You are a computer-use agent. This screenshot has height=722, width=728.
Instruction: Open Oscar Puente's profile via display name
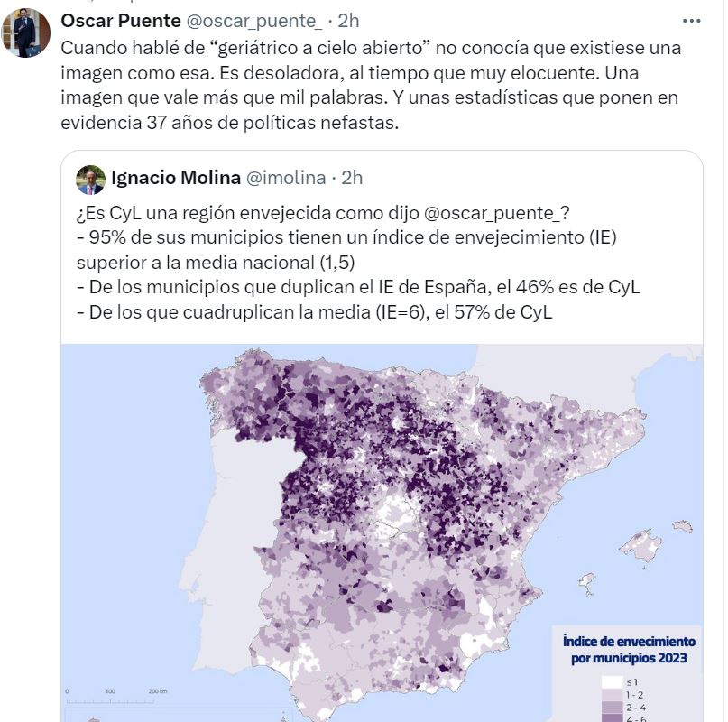tap(122, 21)
